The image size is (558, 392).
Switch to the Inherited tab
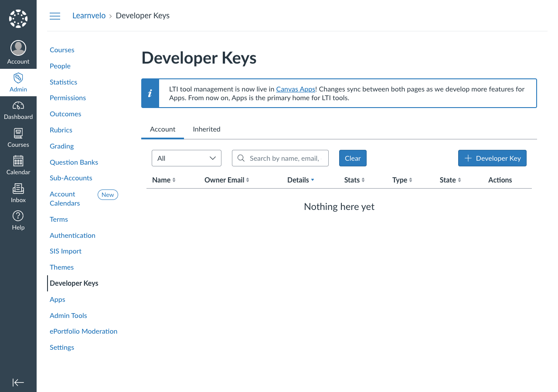click(x=206, y=129)
